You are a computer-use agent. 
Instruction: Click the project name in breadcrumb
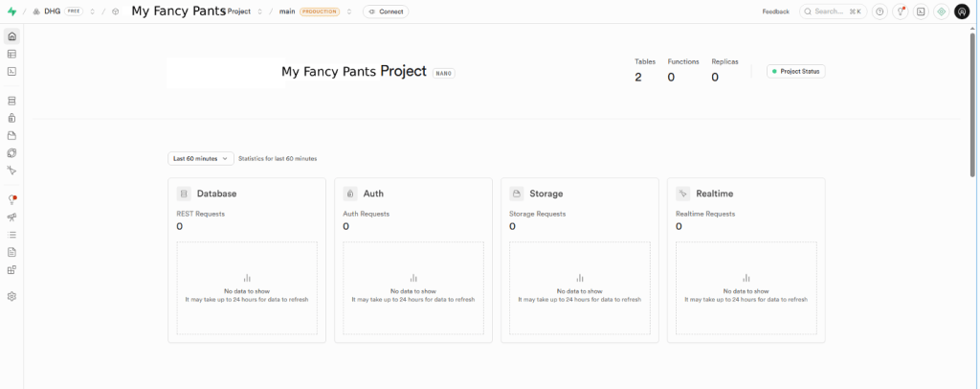click(x=191, y=11)
